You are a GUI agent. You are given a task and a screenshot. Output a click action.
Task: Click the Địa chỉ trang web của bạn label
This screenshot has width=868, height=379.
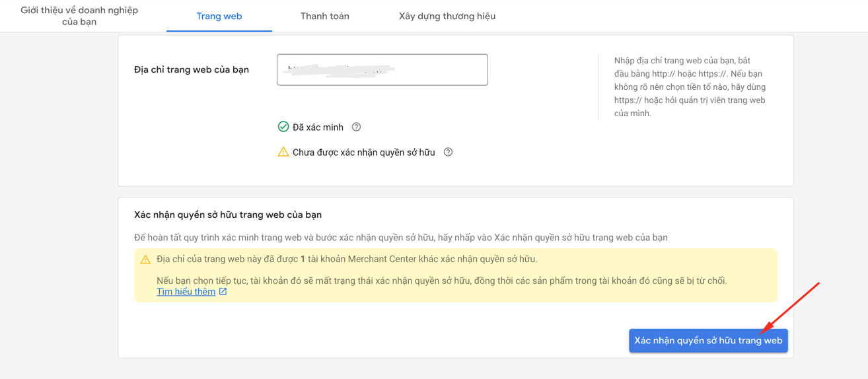click(192, 69)
